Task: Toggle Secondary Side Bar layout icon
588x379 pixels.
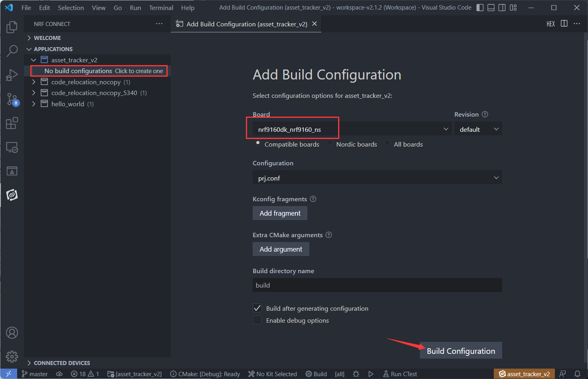Action: point(502,8)
